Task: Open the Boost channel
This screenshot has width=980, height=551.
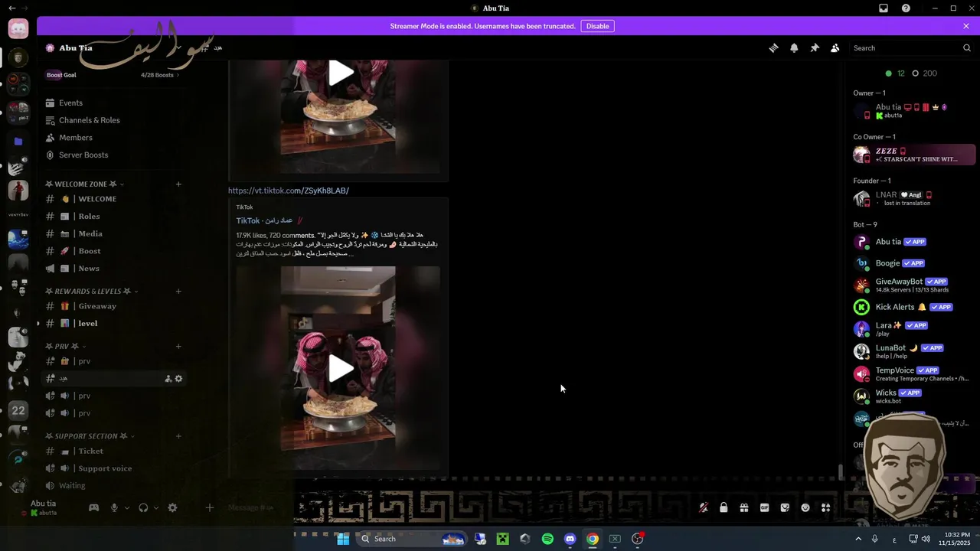Action: point(113,251)
